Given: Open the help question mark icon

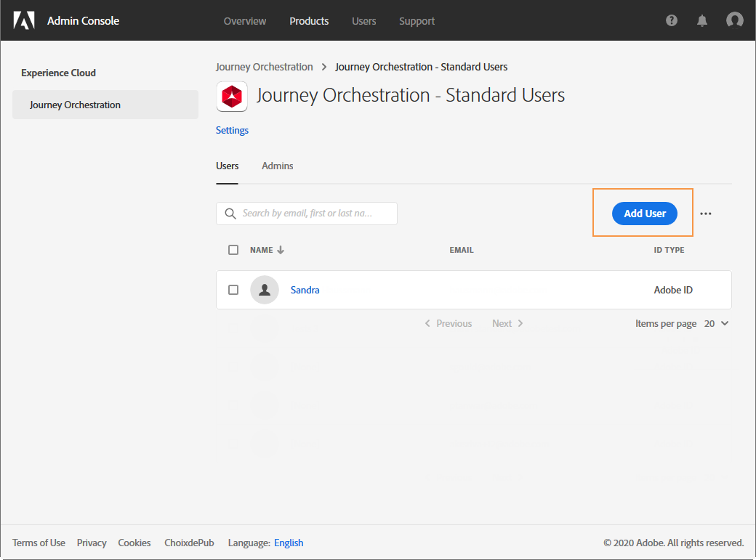Looking at the screenshot, I should click(x=672, y=20).
